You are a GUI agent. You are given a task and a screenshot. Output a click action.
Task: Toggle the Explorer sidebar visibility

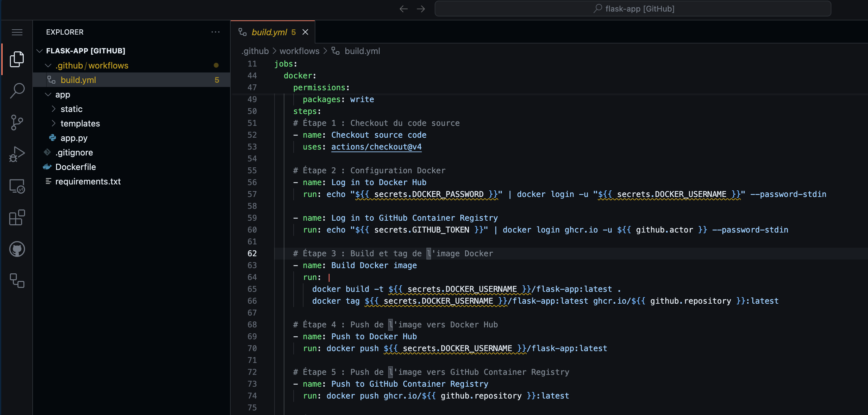[16, 59]
